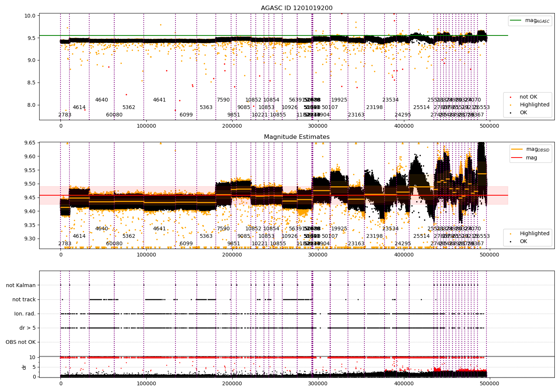The image size is (560, 392).
Task: Click the mag OBSID legend label
Action: pyautogui.click(x=538, y=149)
